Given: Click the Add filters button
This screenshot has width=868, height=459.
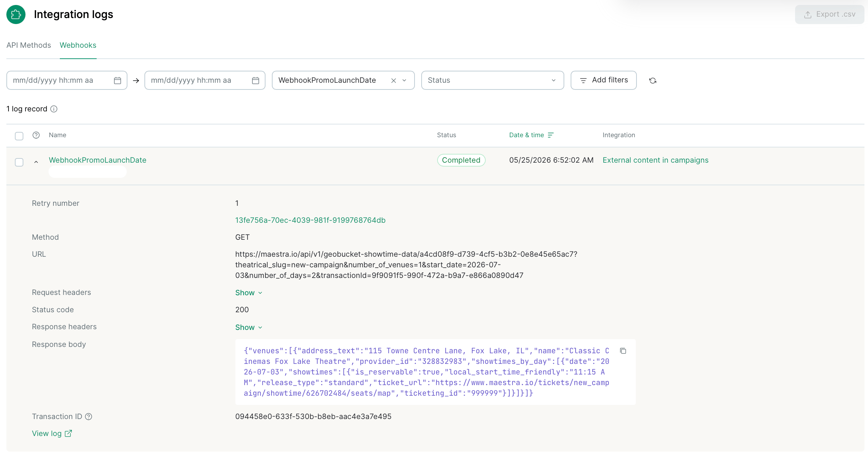Looking at the screenshot, I should [604, 80].
